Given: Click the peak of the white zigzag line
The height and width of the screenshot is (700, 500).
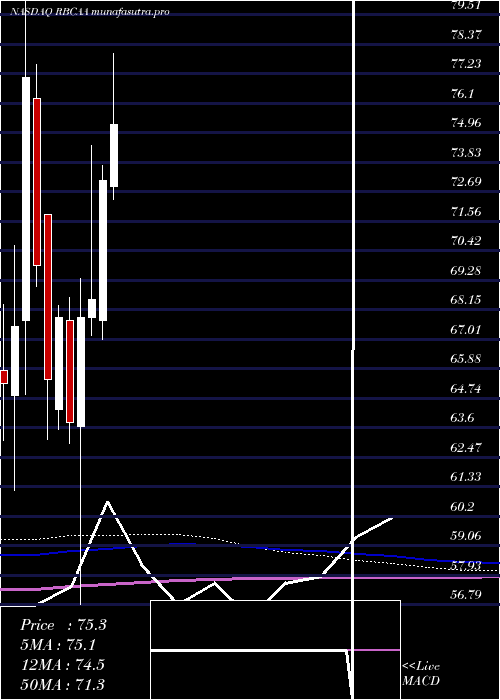Looking at the screenshot, I should point(108,502).
